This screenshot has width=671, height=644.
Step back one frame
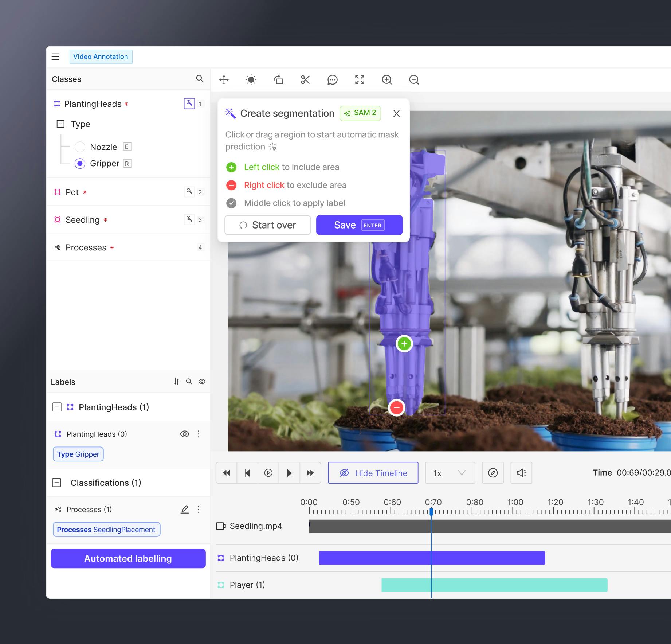247,473
